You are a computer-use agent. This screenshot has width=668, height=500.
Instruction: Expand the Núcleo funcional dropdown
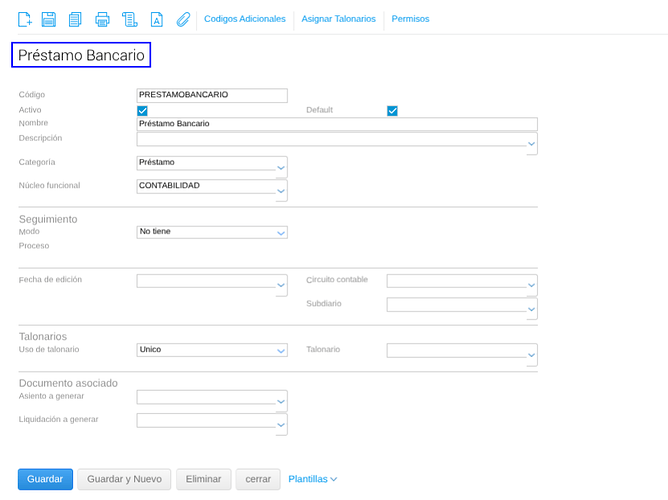tap(281, 189)
